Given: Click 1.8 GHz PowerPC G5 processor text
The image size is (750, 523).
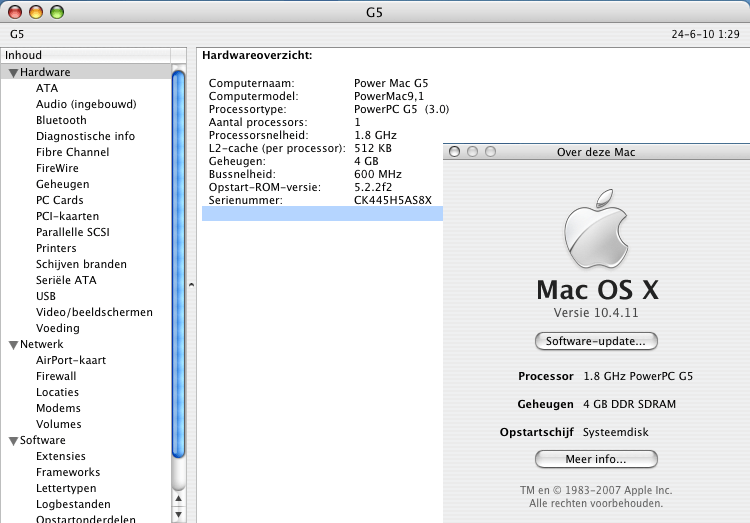Looking at the screenshot, I should pos(638,376).
